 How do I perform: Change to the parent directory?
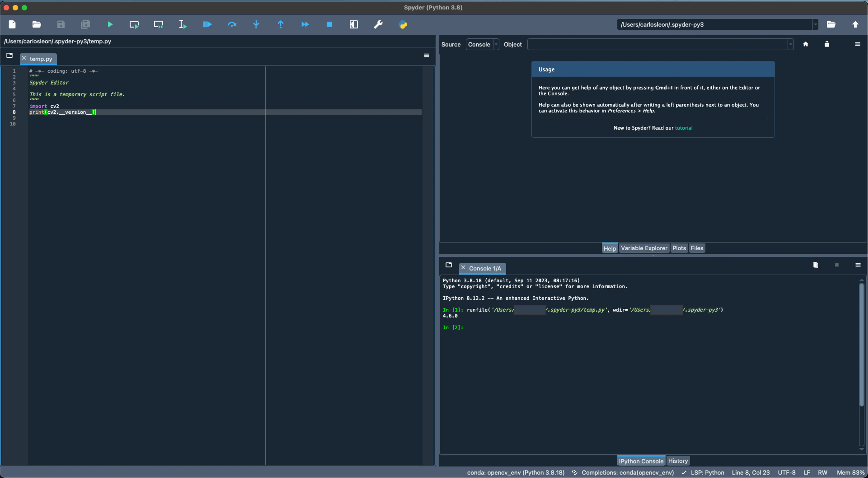[855, 24]
